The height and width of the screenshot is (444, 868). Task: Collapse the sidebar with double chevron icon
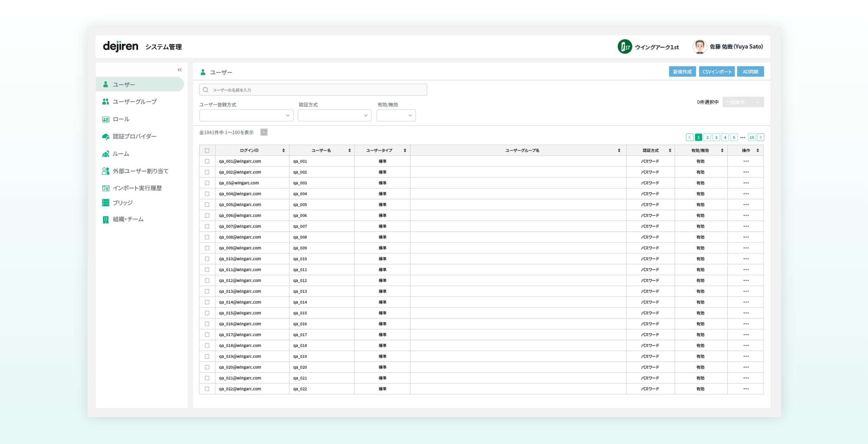pos(180,70)
